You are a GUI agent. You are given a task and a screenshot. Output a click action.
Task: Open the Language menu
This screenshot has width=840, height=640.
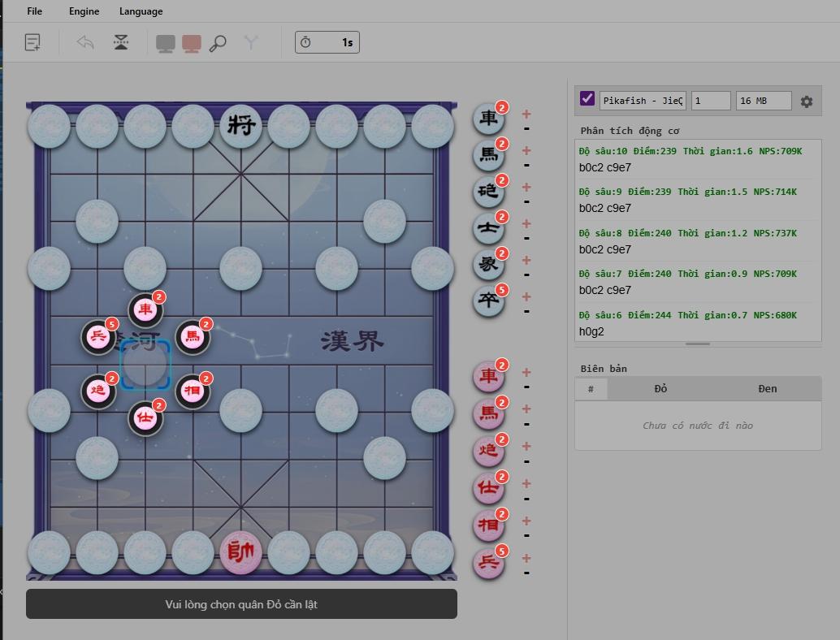(x=141, y=11)
